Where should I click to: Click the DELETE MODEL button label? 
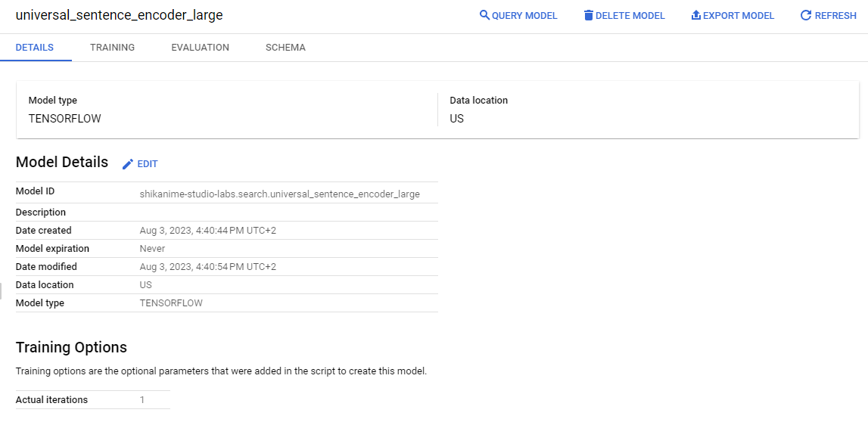[x=630, y=16]
